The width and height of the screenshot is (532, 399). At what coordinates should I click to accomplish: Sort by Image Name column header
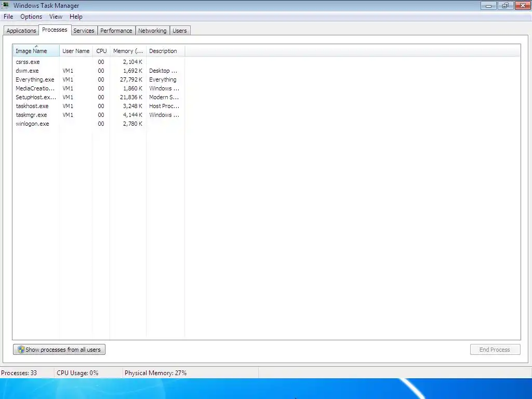point(36,51)
